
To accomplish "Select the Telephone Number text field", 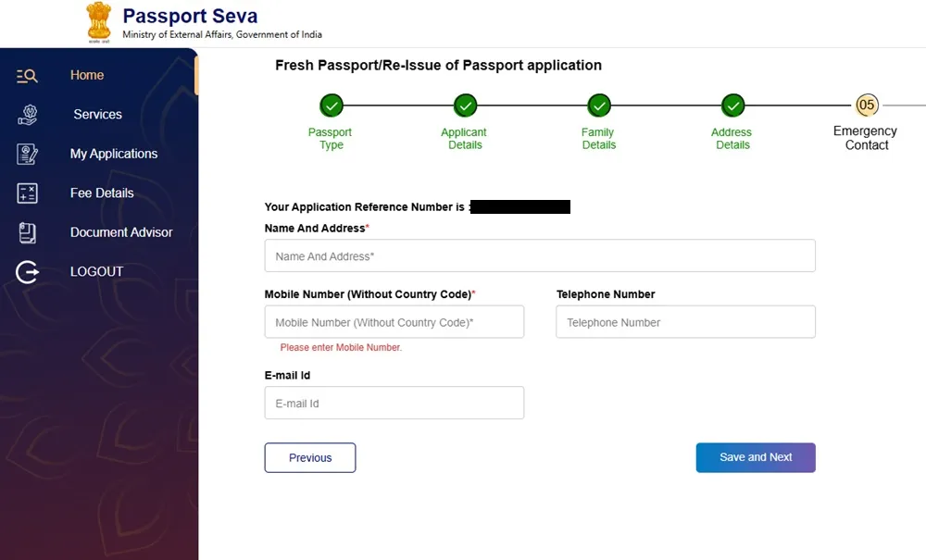I will pyautogui.click(x=685, y=322).
